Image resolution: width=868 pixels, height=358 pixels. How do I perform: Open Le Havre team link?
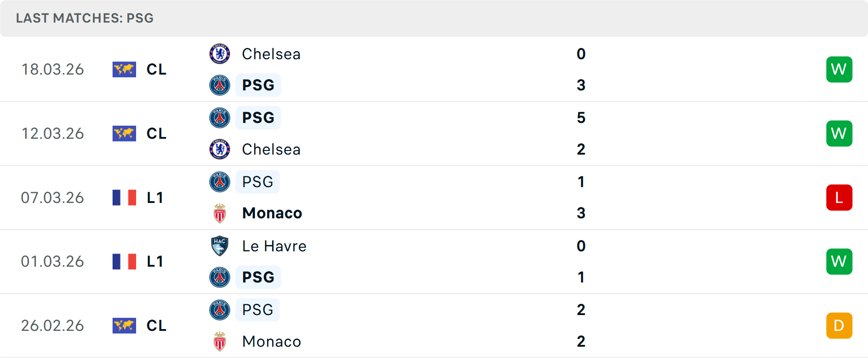point(274,246)
